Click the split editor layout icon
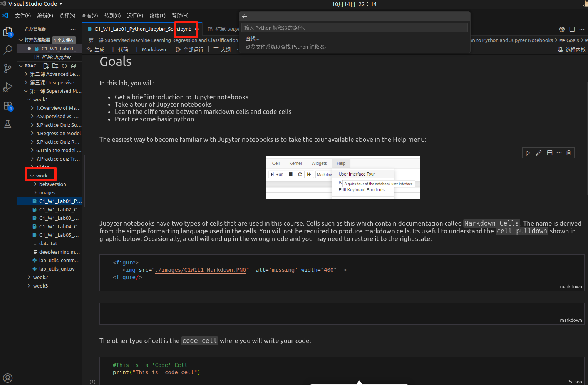The height and width of the screenshot is (385, 588). coord(572,29)
